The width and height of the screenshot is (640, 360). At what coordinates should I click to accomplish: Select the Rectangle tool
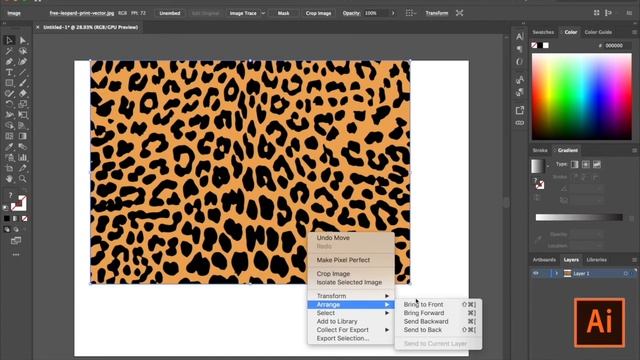coord(9,83)
